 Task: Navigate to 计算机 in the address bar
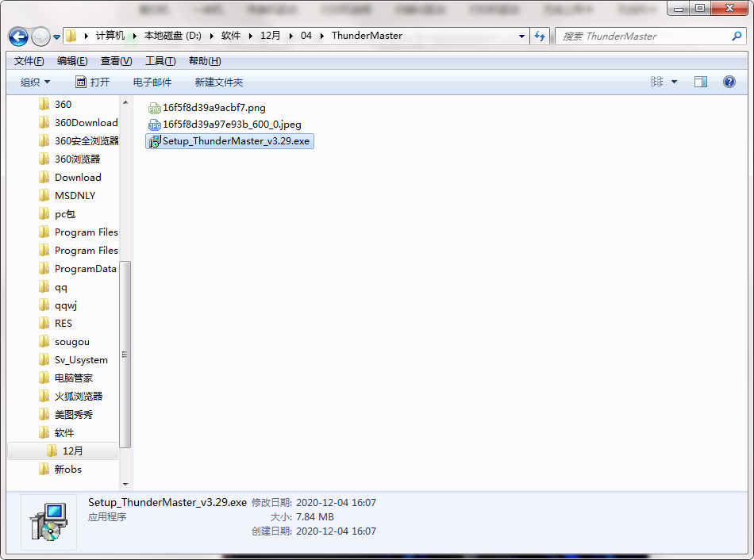pos(110,36)
